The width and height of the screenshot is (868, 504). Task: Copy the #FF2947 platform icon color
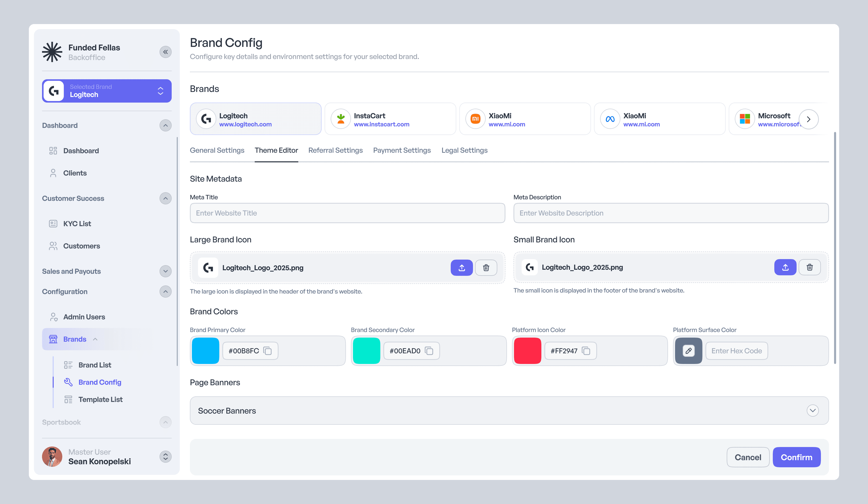coord(586,351)
